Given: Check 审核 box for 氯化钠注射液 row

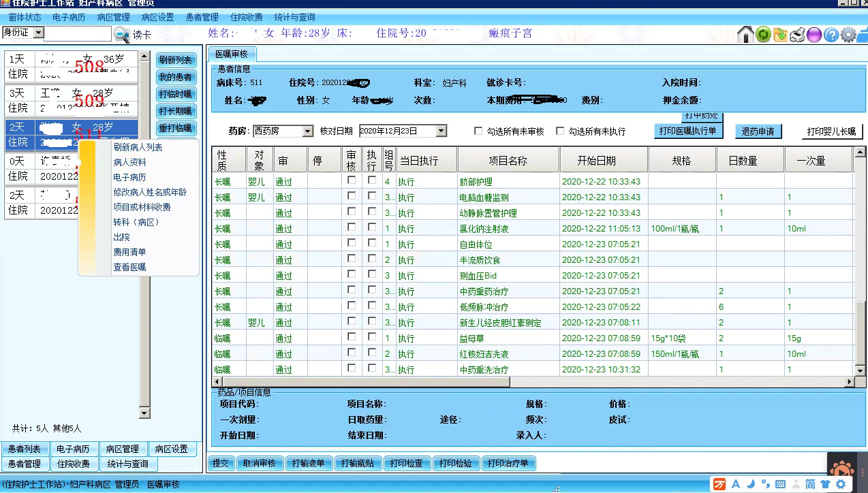Looking at the screenshot, I should pos(352,227).
